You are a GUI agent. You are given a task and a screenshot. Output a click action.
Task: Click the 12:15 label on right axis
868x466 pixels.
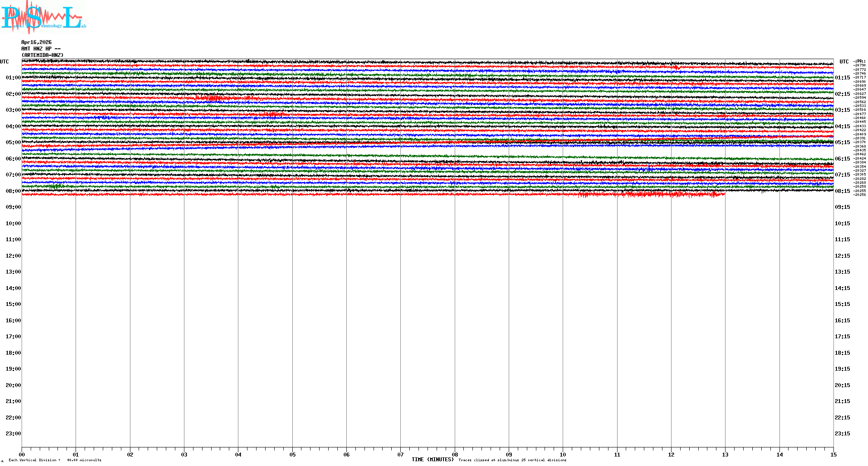pos(842,256)
